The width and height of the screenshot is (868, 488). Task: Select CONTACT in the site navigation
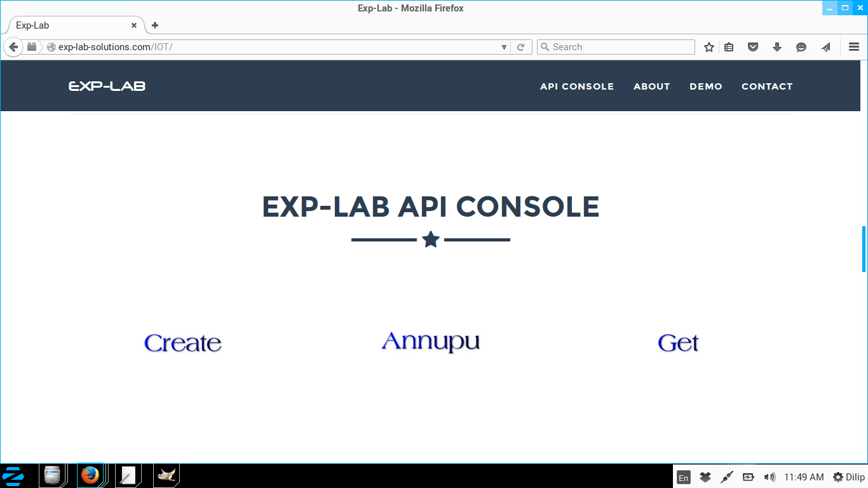pos(767,86)
